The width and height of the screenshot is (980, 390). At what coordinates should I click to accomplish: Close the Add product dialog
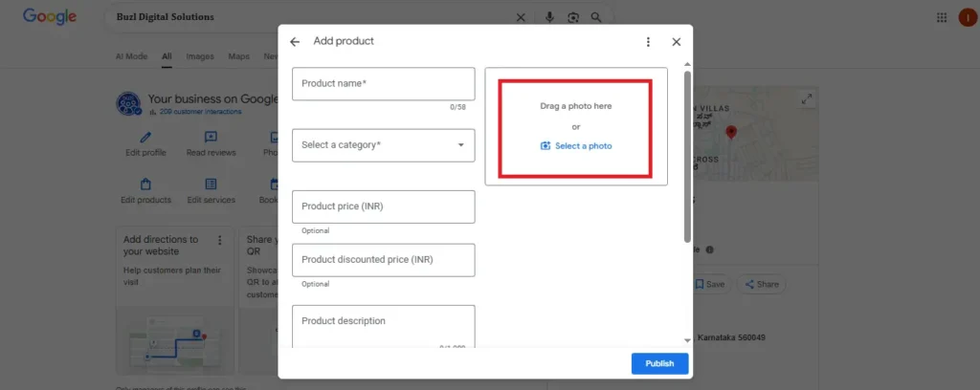tap(677, 42)
